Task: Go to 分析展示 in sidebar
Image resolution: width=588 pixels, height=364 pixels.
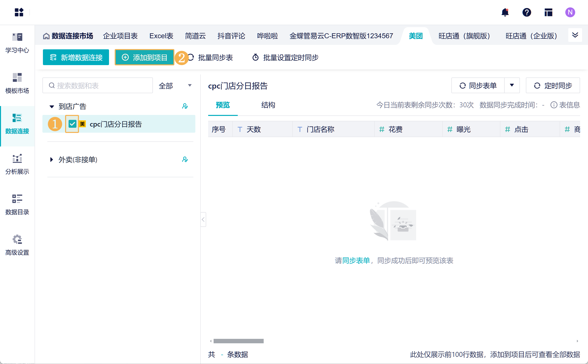Action: 17,164
